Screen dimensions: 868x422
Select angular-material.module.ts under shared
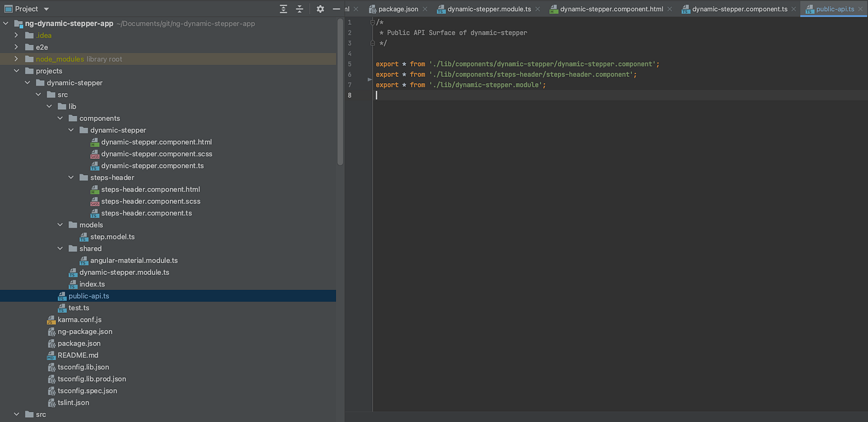point(134,261)
